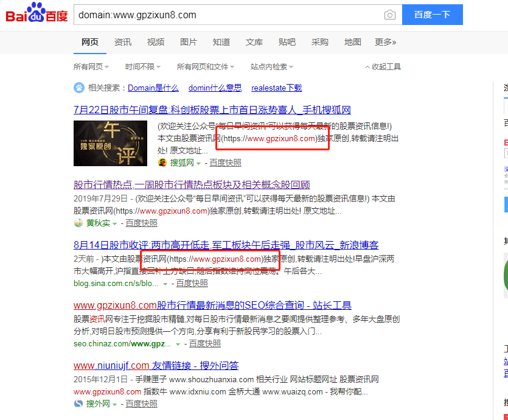Open 百度快照 for the 搜狐网 result
This screenshot has height=420, width=508.
pyautogui.click(x=226, y=163)
